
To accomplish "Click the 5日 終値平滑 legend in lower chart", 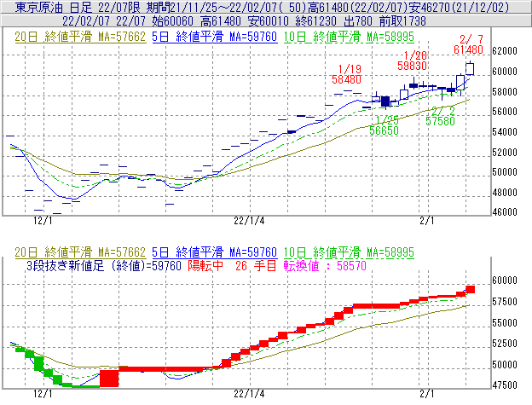I will [215, 252].
